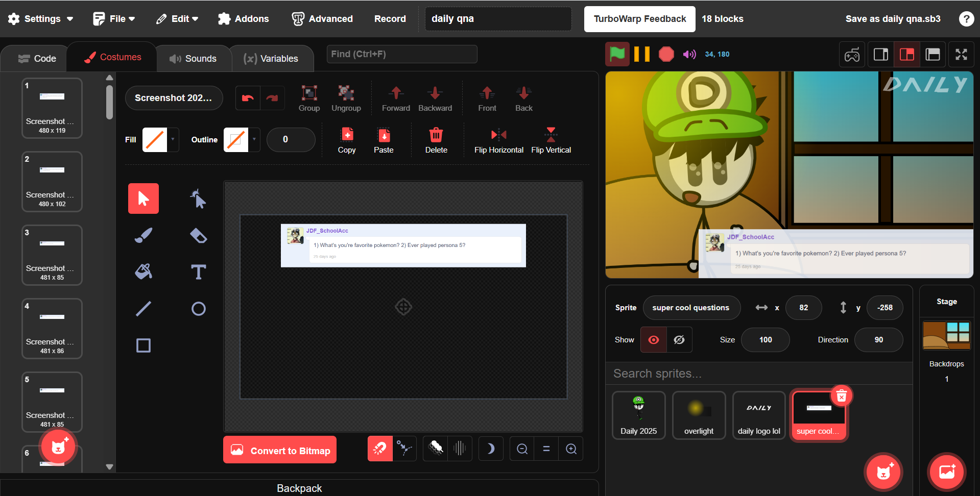This screenshot has height=496, width=980.
Task: Delete the selected object
Action: [x=436, y=140]
